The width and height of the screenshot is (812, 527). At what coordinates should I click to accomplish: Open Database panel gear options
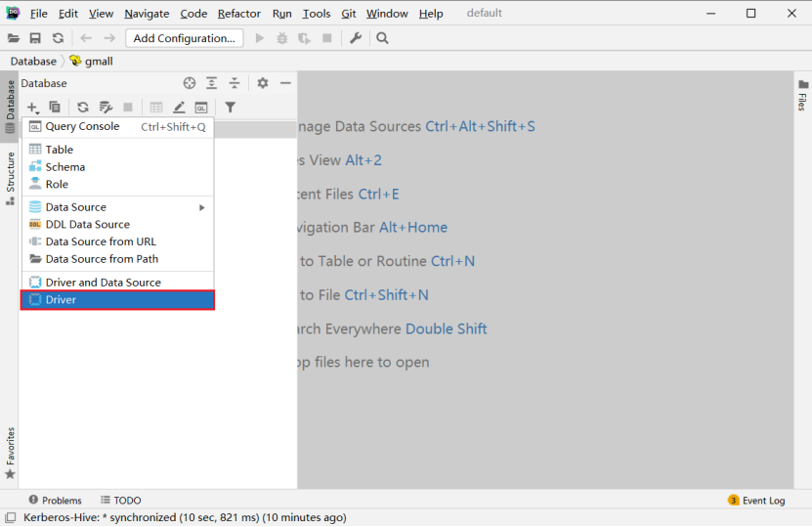coord(263,83)
